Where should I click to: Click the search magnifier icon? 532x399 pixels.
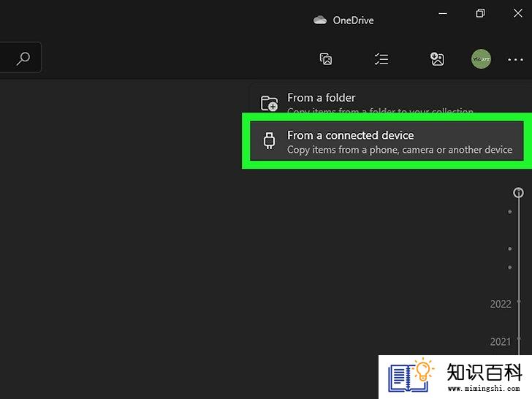[x=23, y=58]
